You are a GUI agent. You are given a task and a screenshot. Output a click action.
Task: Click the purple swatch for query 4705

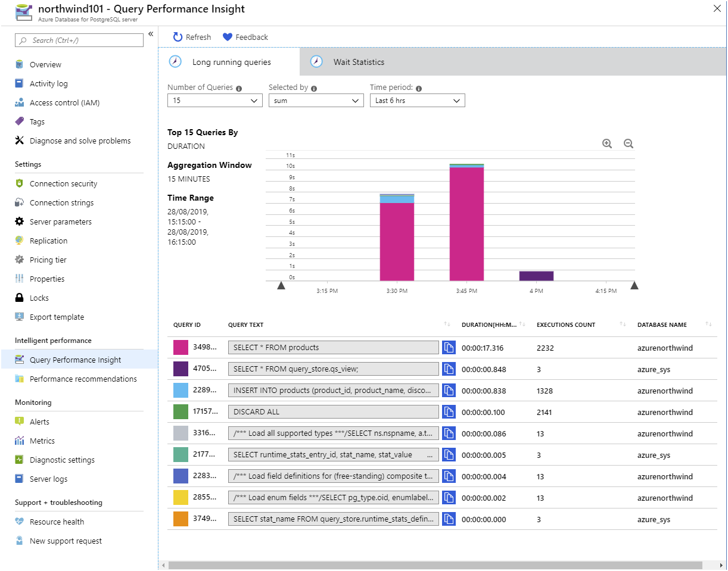coord(181,369)
